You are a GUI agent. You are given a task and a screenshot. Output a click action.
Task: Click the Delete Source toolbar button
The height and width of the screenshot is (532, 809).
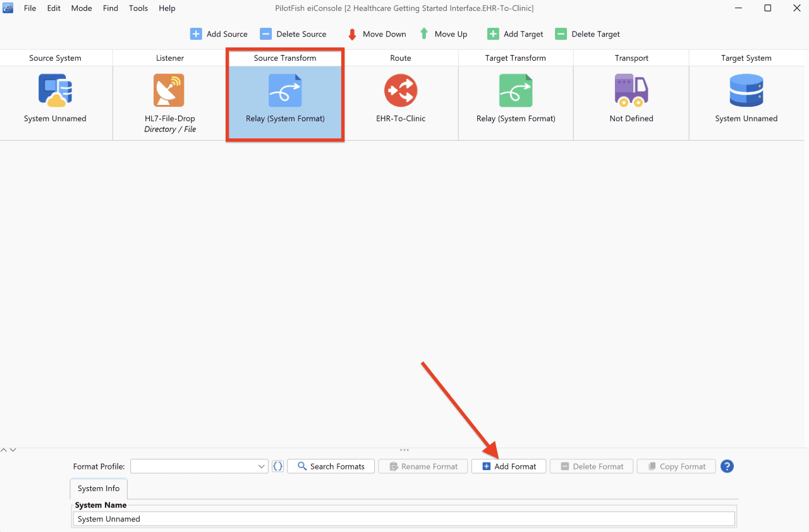click(x=293, y=34)
